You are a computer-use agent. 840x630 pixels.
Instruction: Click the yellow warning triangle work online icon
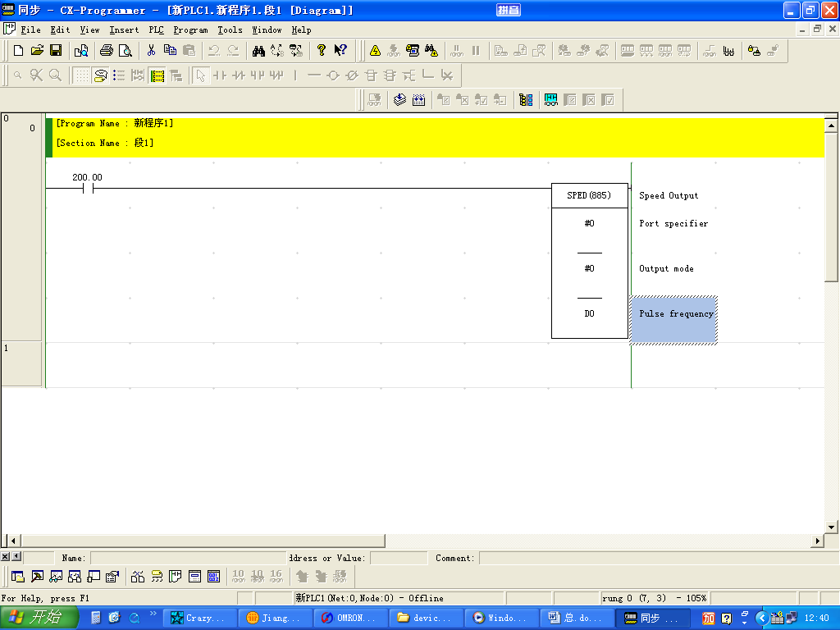coord(375,50)
